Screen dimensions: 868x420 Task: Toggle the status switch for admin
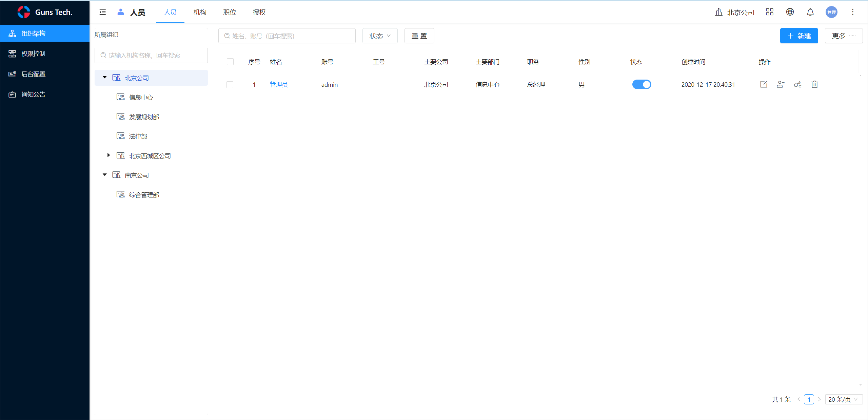[x=642, y=84]
